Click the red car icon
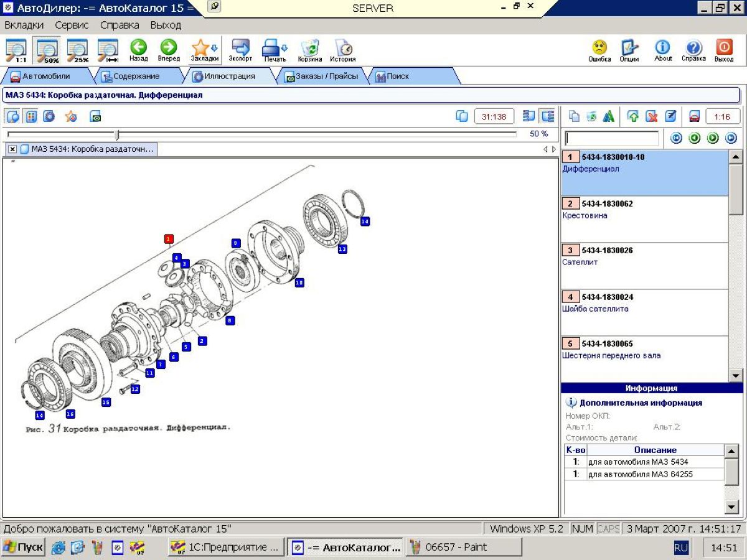 695,116
